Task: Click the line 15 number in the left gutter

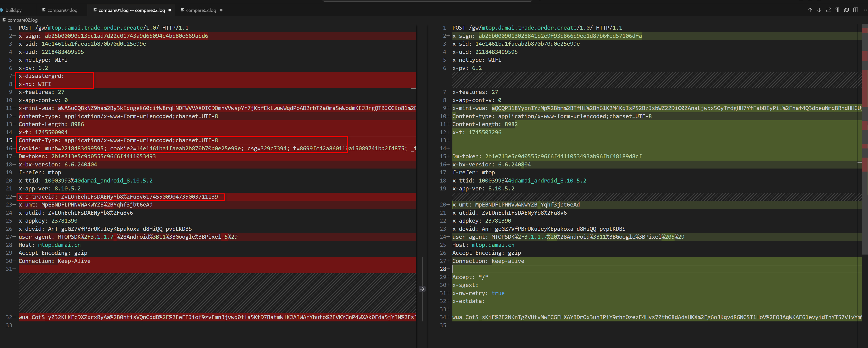Action: point(9,140)
